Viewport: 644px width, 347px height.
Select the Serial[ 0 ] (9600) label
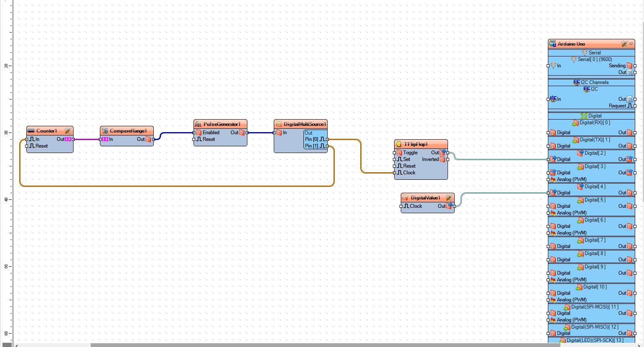tap(595, 59)
